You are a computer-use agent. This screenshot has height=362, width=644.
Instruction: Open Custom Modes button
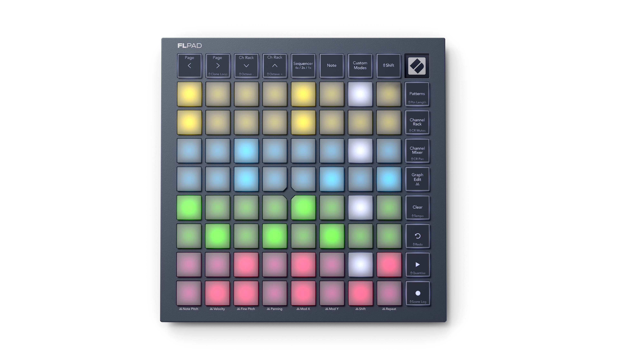click(x=360, y=66)
